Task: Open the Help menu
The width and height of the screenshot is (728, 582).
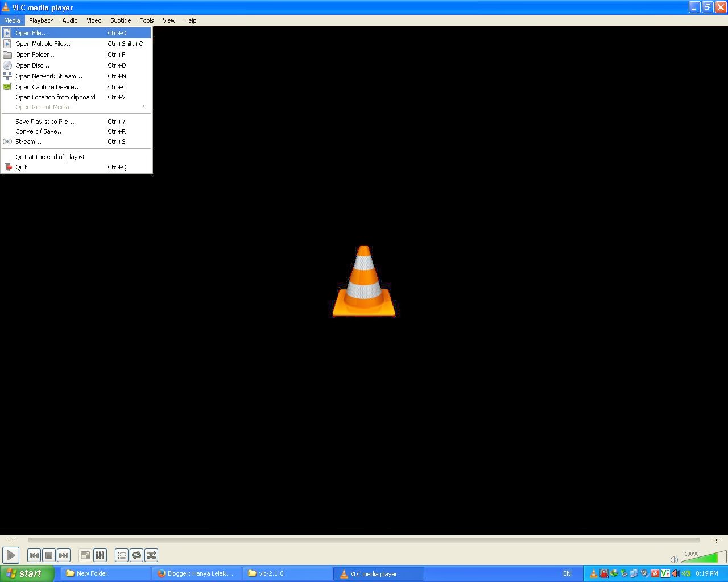Action: click(x=190, y=20)
